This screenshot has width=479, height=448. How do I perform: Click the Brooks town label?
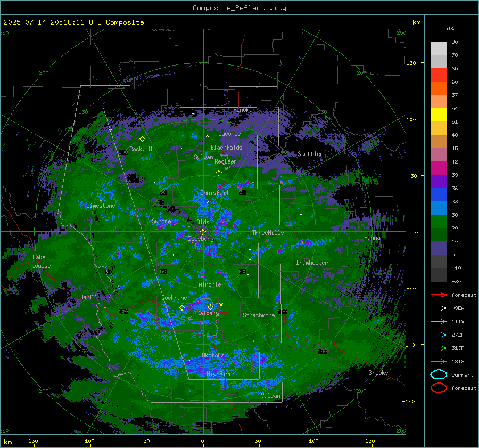coord(378,373)
